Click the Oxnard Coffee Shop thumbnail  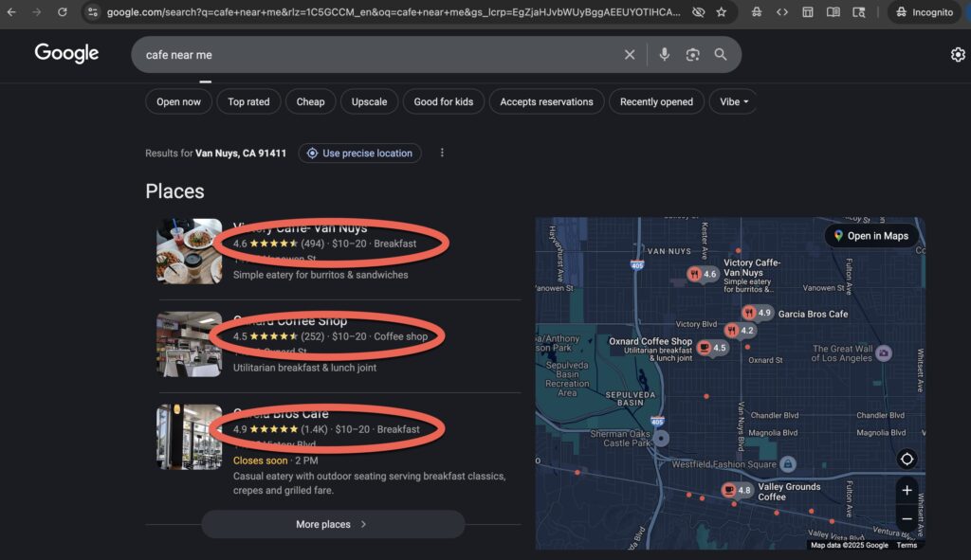[x=189, y=343]
